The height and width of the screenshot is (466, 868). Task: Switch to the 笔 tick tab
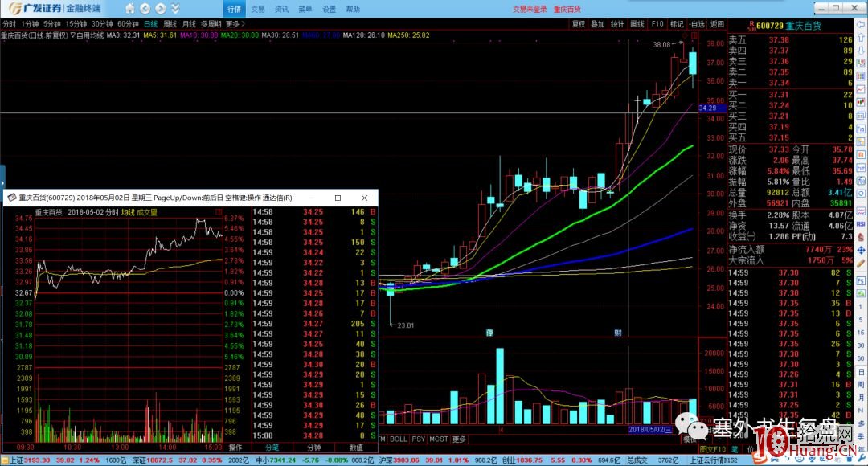click(735, 449)
